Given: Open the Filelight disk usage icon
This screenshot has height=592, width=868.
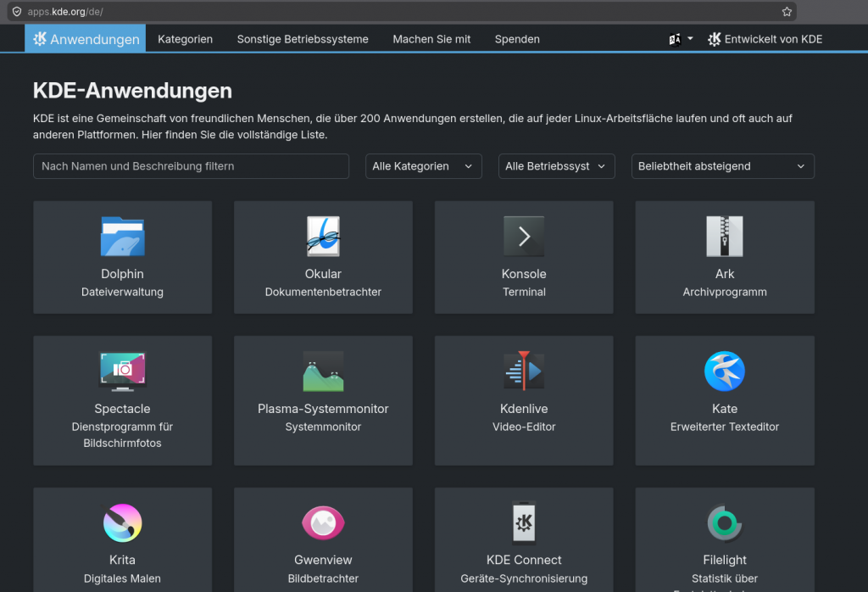Looking at the screenshot, I should tap(725, 522).
